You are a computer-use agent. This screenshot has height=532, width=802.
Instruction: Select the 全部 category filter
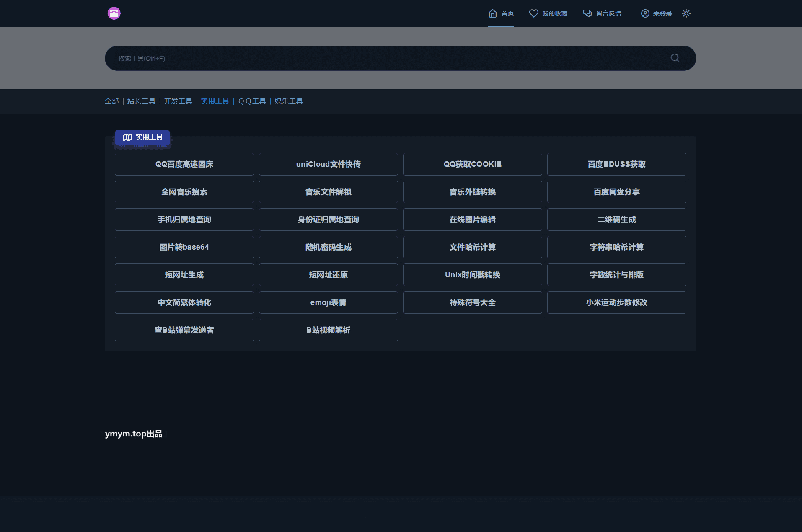point(112,101)
